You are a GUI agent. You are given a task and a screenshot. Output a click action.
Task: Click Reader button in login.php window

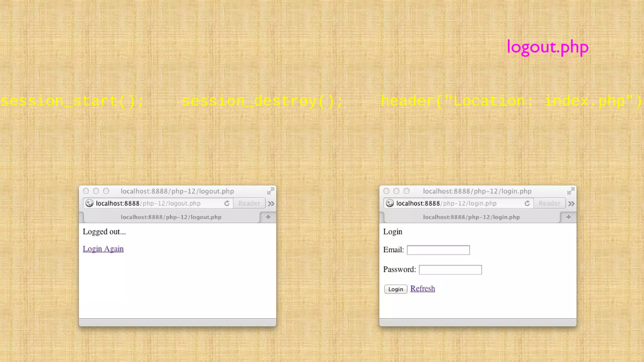tap(549, 203)
